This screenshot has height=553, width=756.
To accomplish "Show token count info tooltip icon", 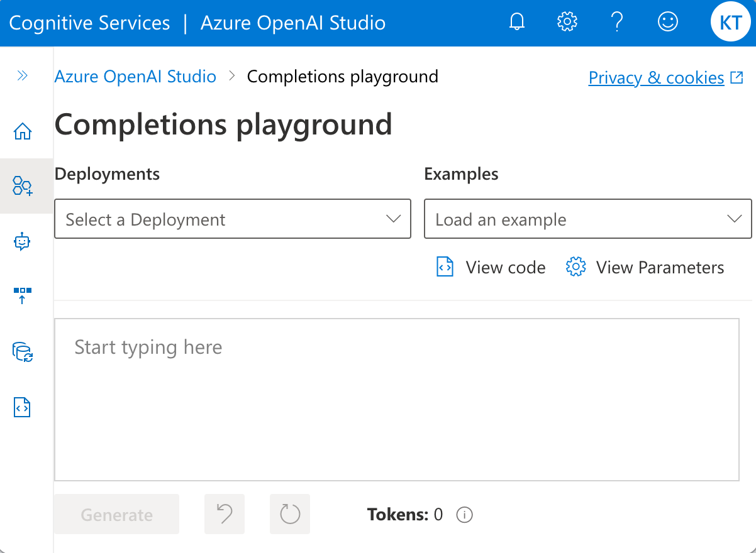I will (464, 515).
